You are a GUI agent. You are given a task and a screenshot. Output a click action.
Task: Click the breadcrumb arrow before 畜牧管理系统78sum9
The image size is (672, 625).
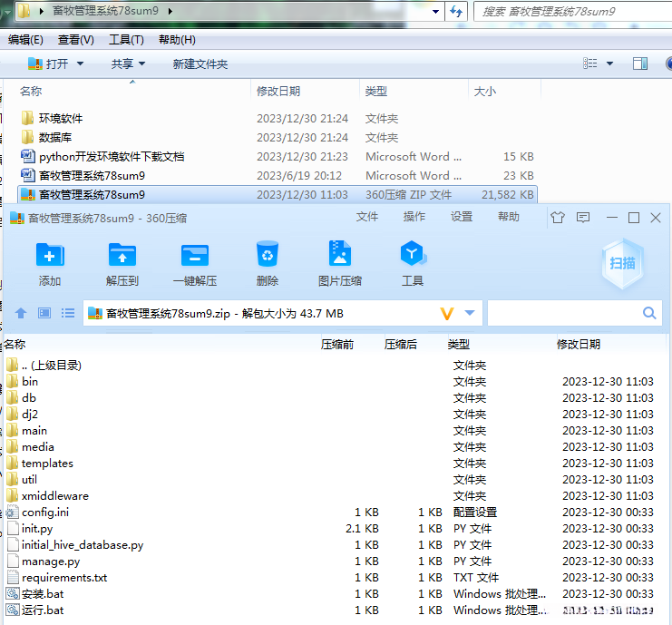click(42, 11)
